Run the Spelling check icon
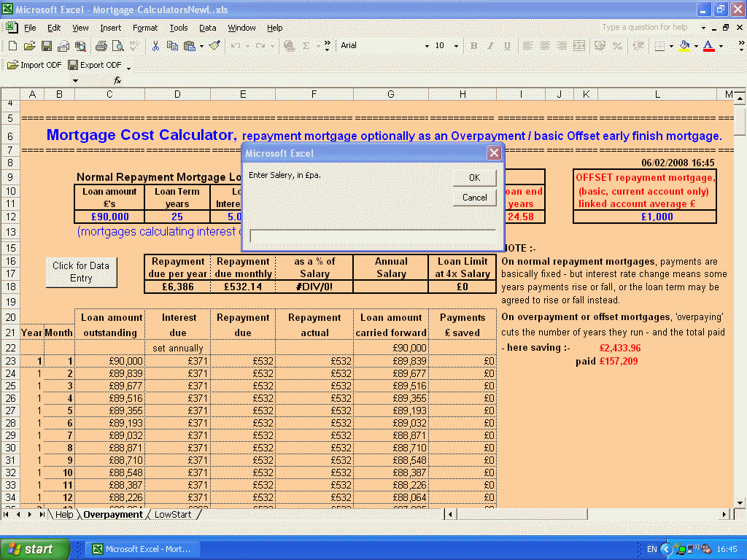 point(135,46)
